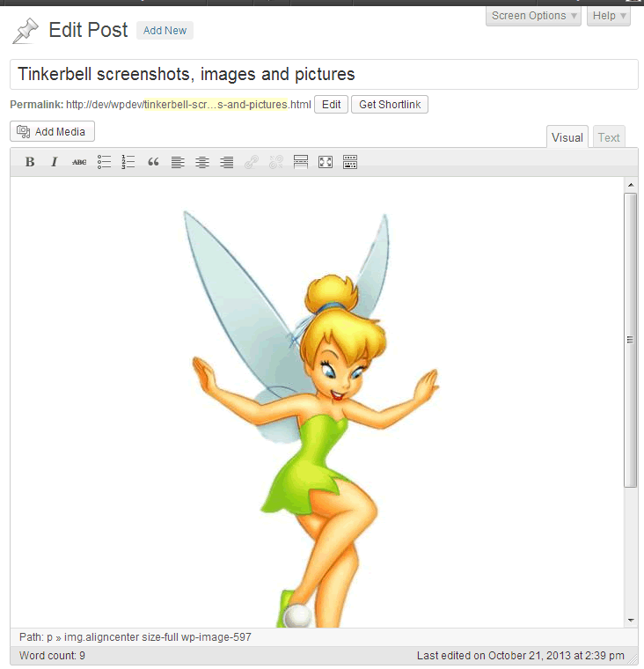Apply blockquote formatting
644x669 pixels.
click(153, 162)
